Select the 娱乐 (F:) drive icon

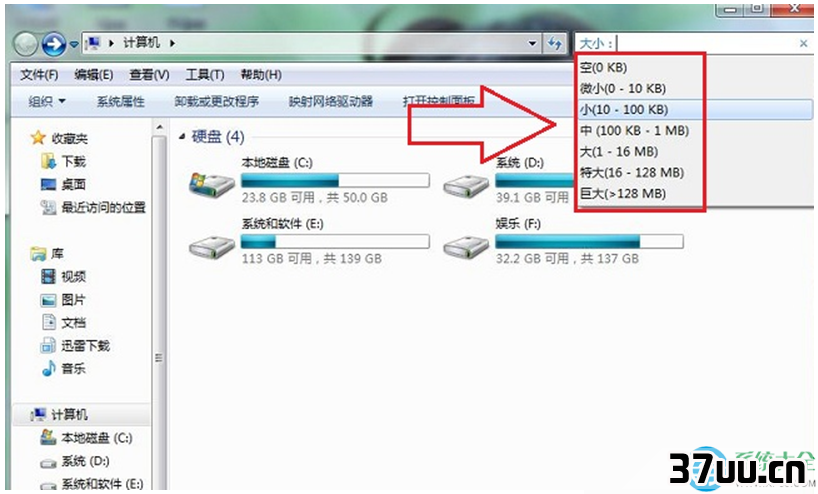pos(466,245)
